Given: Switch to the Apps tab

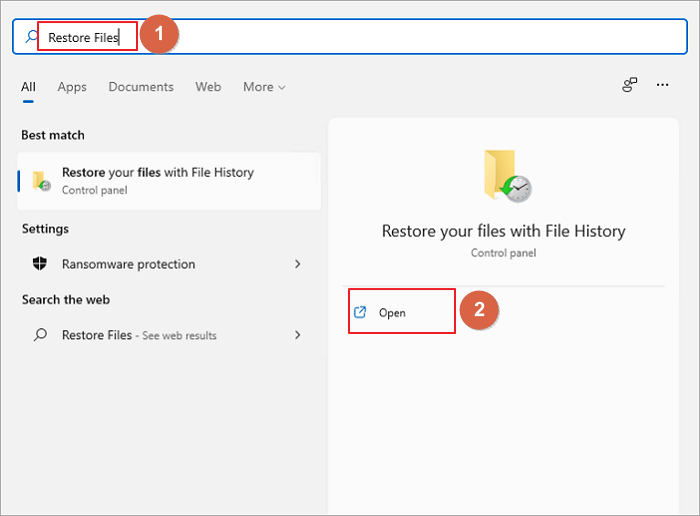Looking at the screenshot, I should (x=72, y=87).
